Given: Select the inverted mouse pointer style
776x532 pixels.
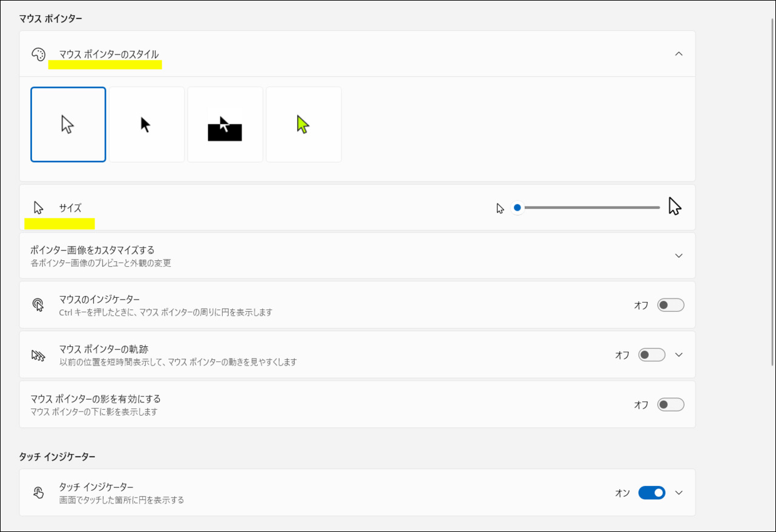Looking at the screenshot, I should [225, 125].
